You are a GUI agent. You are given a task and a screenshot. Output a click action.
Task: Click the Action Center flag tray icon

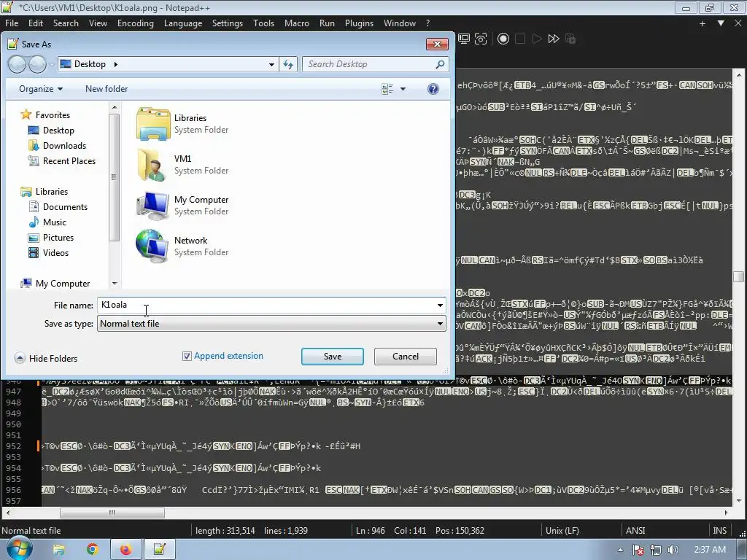click(639, 550)
